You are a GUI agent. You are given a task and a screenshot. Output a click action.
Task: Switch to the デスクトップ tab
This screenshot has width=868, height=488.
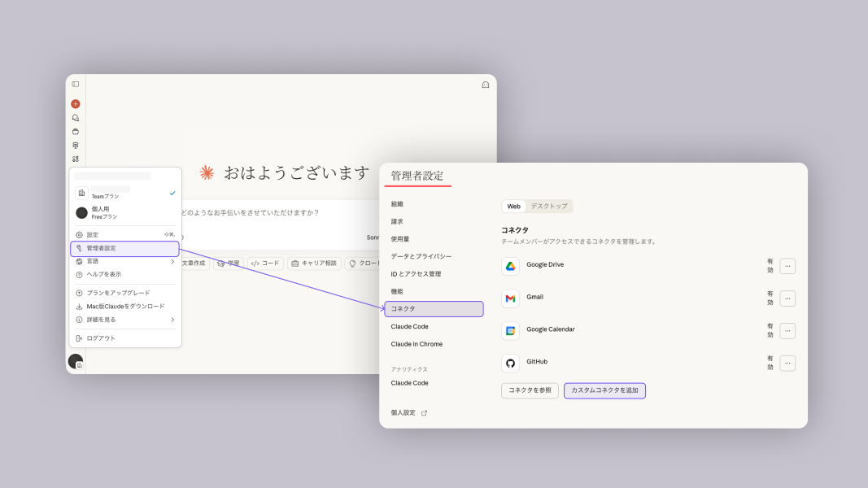pos(550,206)
